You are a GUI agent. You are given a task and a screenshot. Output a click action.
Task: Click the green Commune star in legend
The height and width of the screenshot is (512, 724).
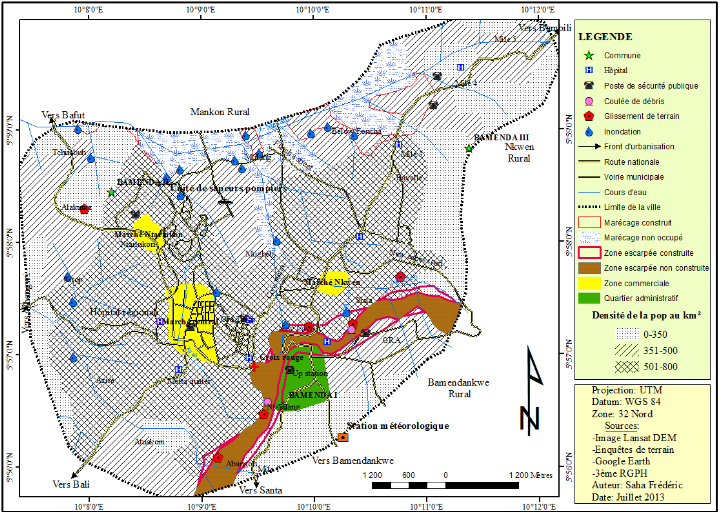click(x=589, y=55)
